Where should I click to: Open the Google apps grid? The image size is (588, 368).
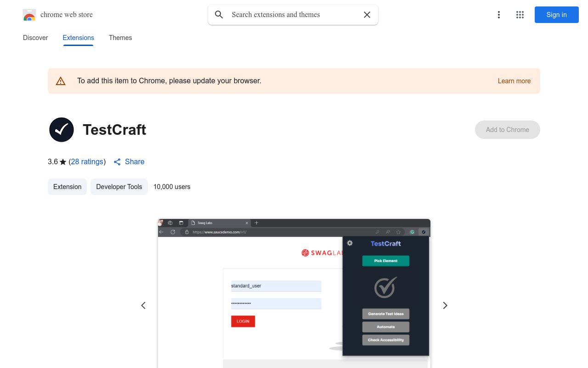point(520,15)
